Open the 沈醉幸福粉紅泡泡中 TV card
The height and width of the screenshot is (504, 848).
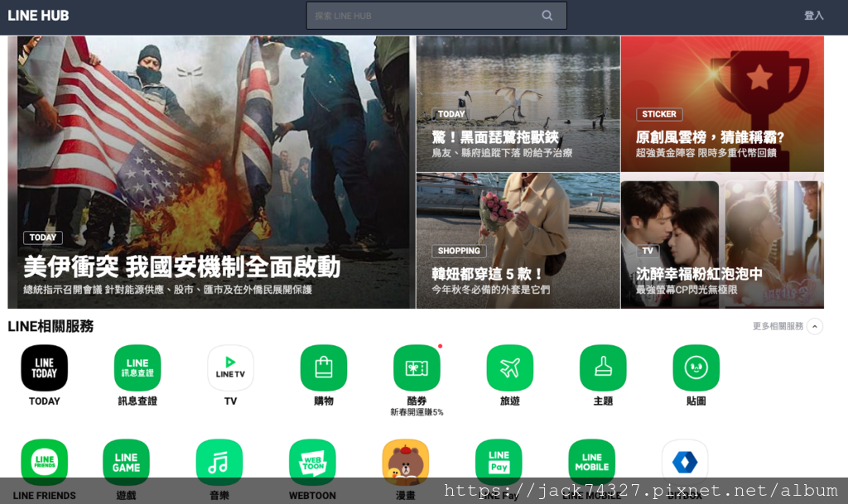pyautogui.click(x=722, y=241)
